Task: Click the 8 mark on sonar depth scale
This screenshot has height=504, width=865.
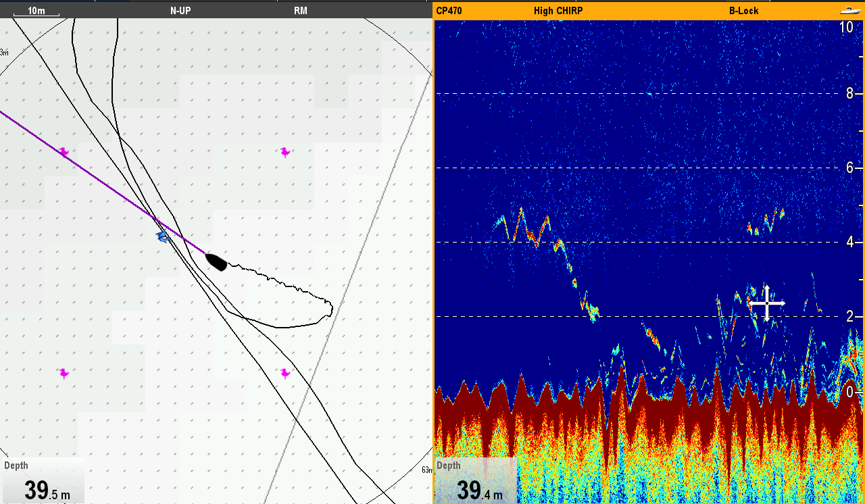Action: (850, 93)
